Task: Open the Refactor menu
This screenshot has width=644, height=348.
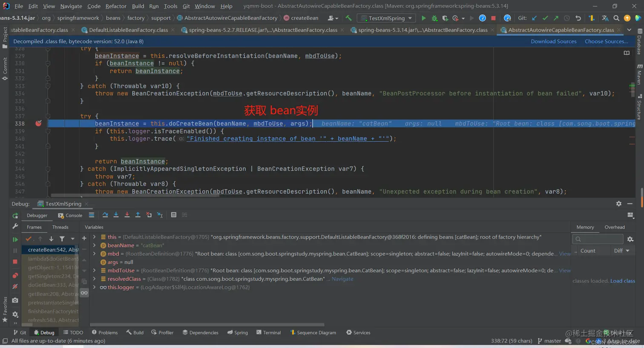Action: 116,6
